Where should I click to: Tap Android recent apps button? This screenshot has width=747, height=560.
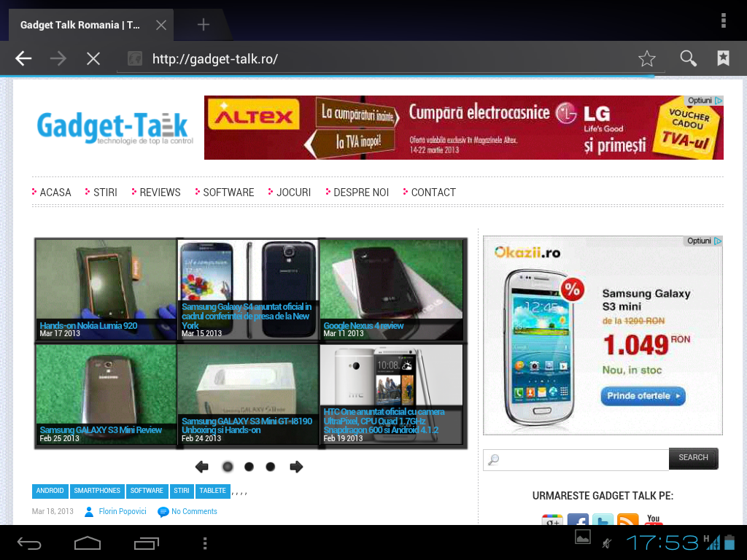146,542
